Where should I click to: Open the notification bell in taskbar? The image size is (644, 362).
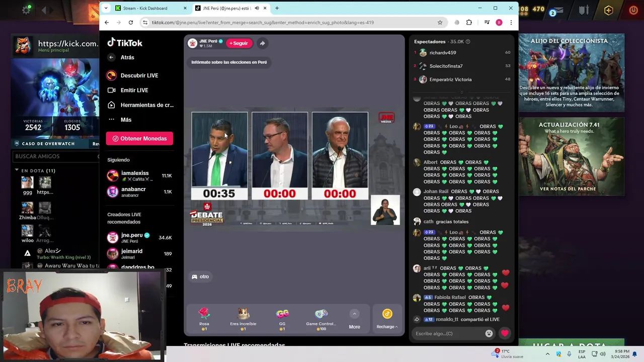tap(635, 354)
